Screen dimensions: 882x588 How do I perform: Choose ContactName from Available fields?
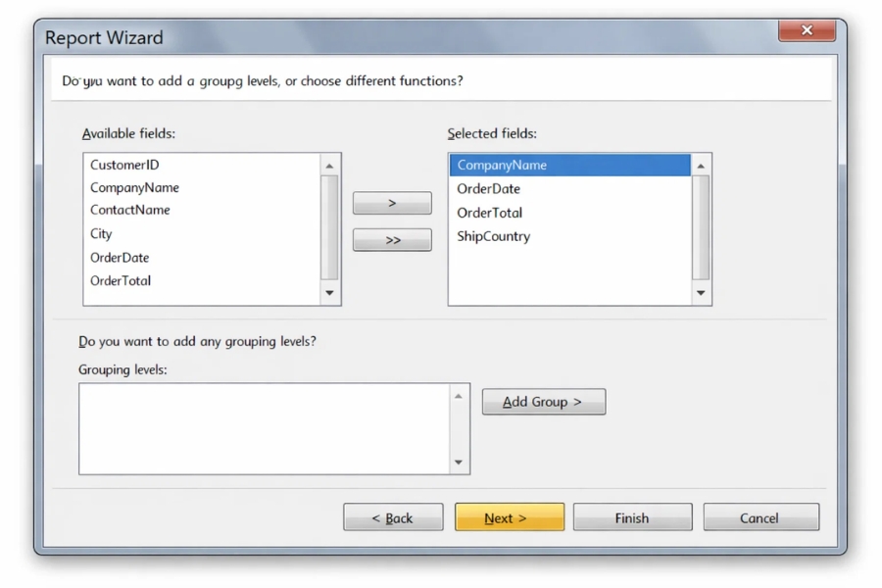(130, 210)
